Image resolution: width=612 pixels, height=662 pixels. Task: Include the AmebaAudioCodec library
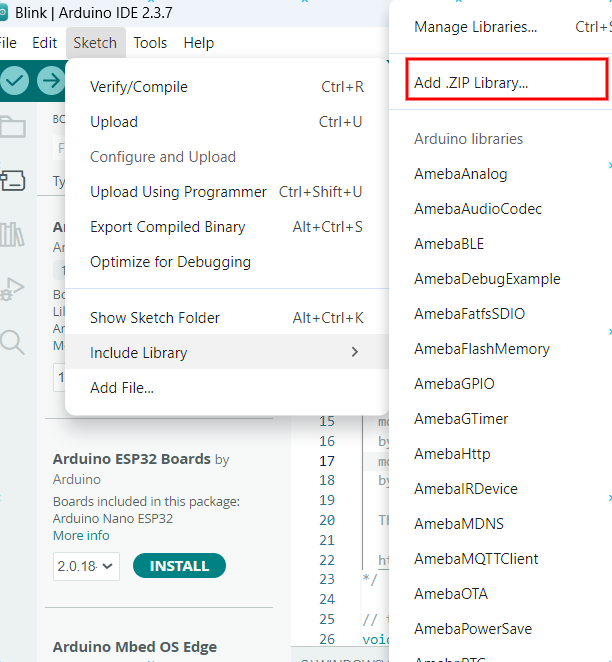click(x=501, y=209)
